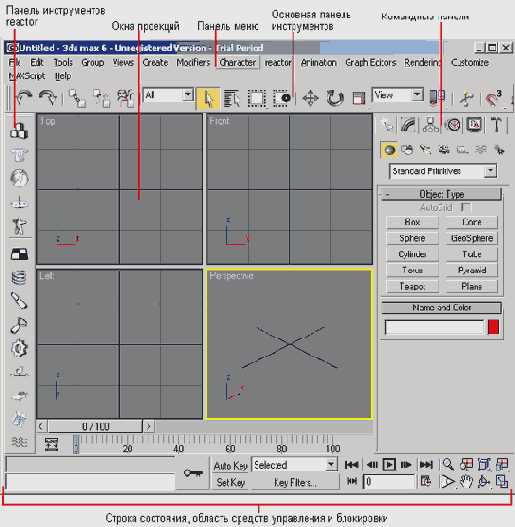Collapse the Object Type rollout
This screenshot has width=515, height=527.
[441, 194]
